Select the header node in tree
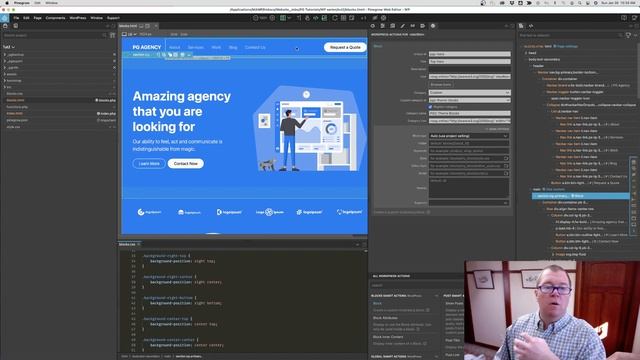640x360 pixels. click(x=538, y=66)
